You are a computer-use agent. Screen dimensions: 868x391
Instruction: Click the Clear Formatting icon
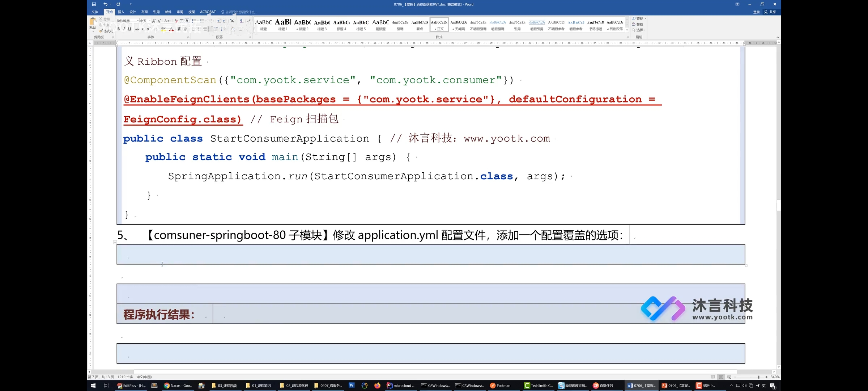(x=176, y=21)
